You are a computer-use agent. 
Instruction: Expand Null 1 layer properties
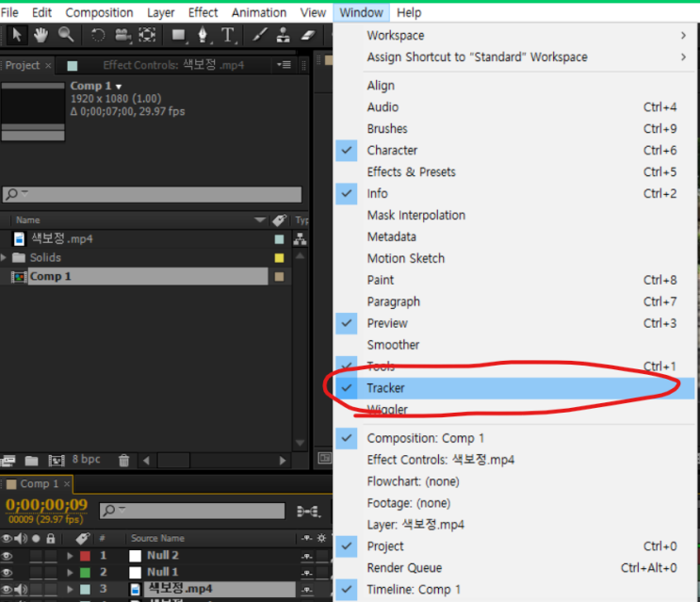(x=70, y=572)
